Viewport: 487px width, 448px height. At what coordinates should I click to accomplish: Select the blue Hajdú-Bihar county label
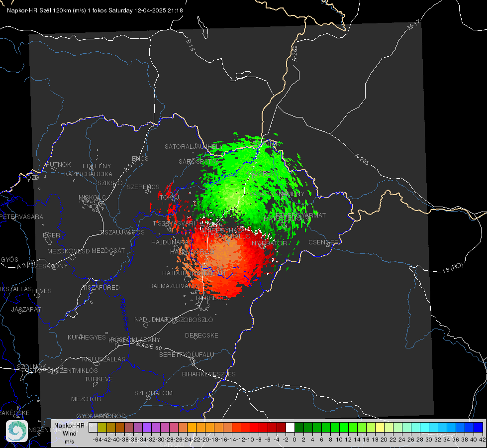pos(123,315)
